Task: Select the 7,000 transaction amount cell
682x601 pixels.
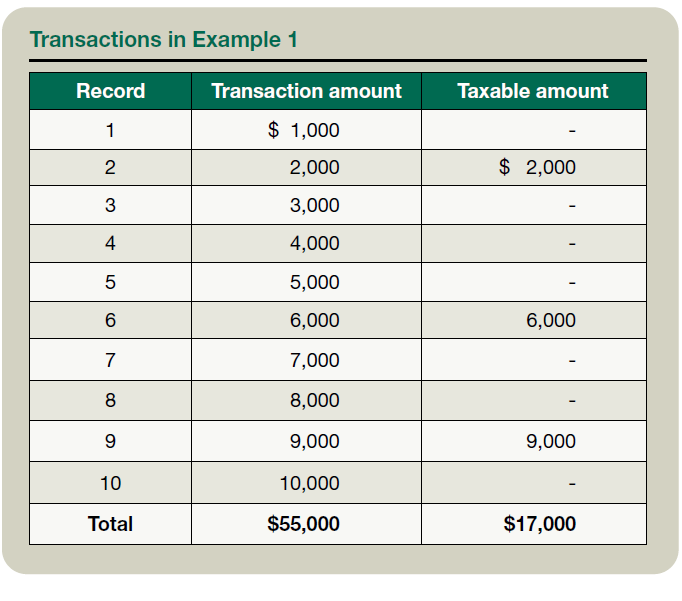Action: click(314, 360)
